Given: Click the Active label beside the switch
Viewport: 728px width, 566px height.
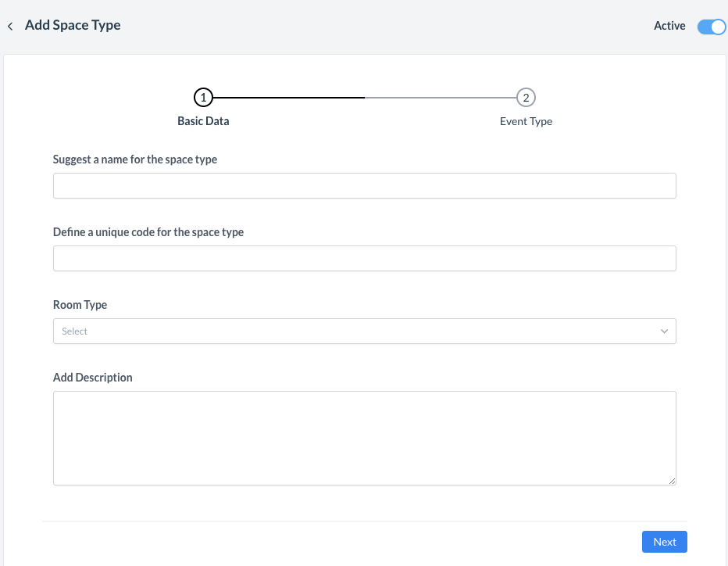Looking at the screenshot, I should pos(669,26).
